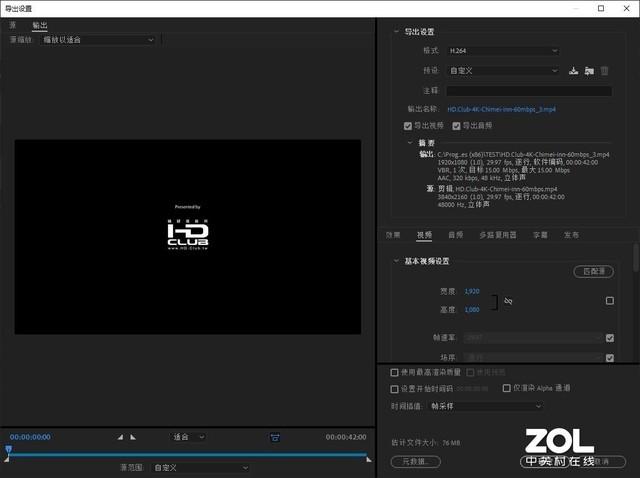Click the 00;00;00;00 current timecode
Screen dimensions: 640x478
tap(30, 437)
